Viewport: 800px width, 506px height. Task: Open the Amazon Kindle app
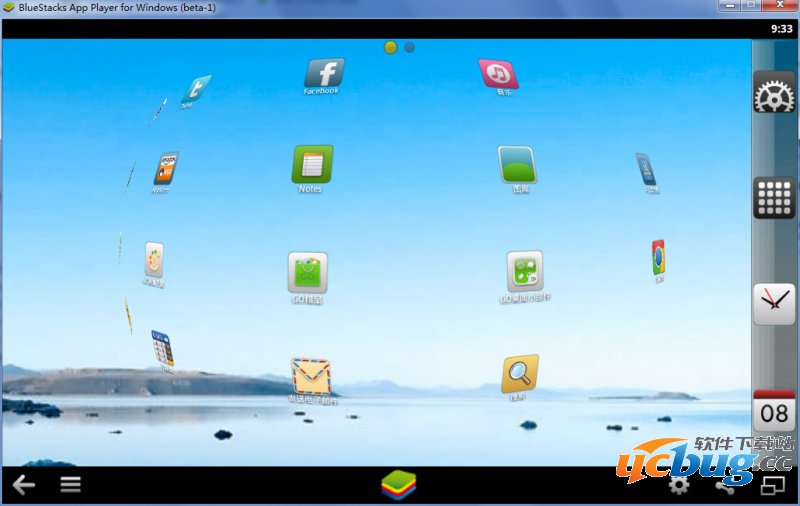pyautogui.click(x=166, y=168)
